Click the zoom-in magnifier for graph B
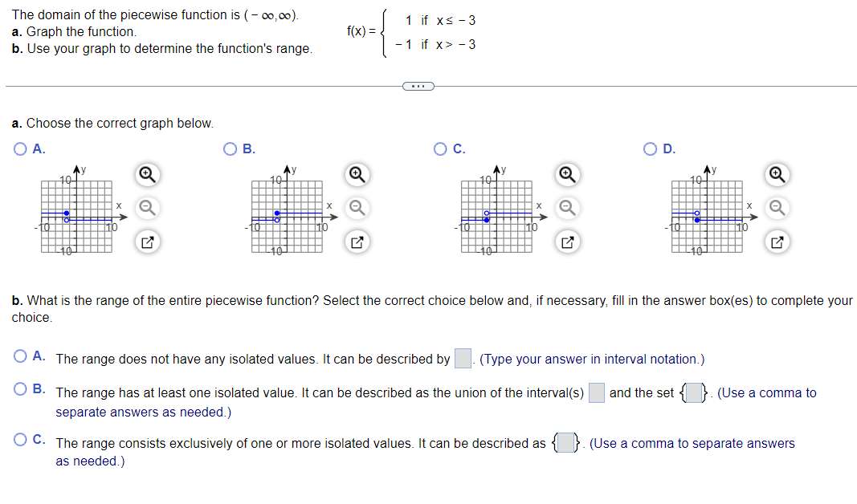 coord(357,175)
